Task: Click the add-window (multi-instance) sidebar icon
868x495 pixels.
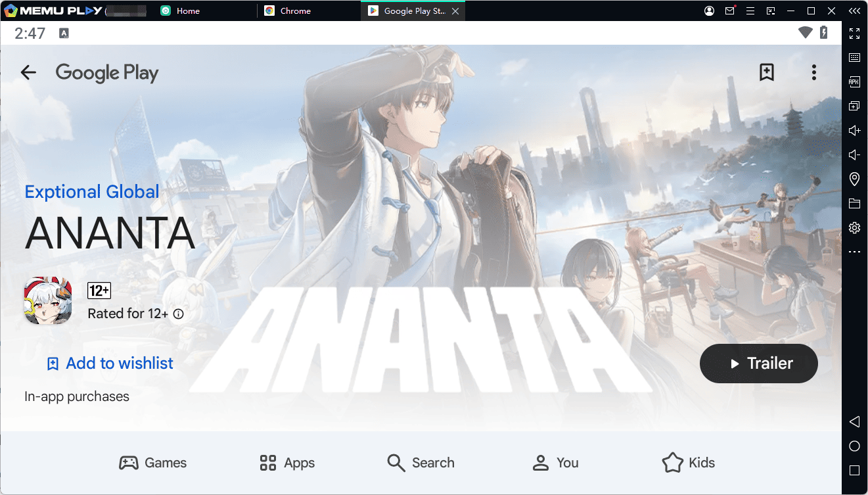Action: click(x=854, y=106)
